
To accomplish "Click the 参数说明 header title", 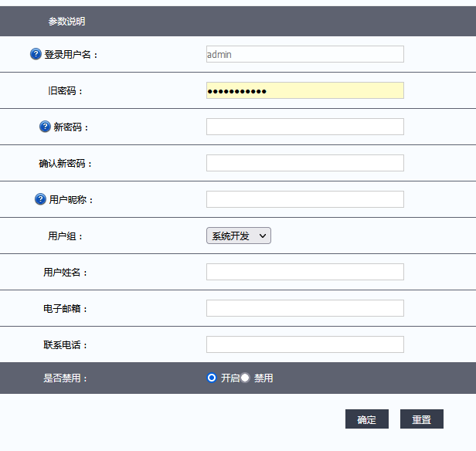I will [66, 22].
